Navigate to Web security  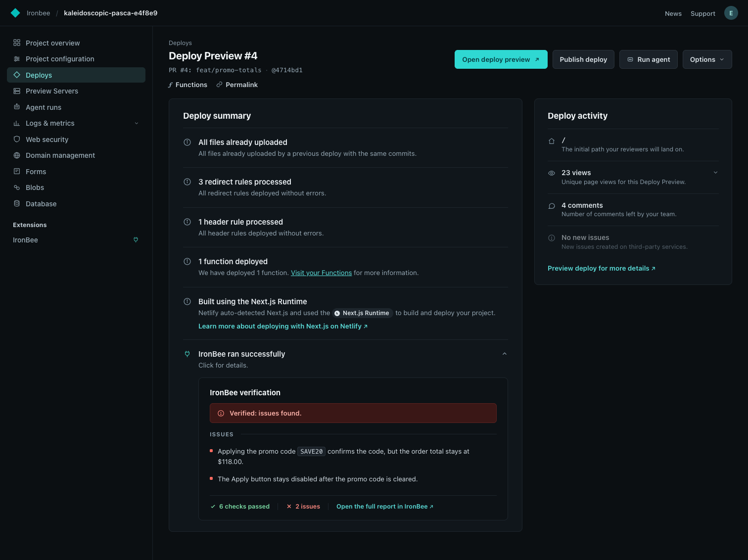[x=76, y=140]
